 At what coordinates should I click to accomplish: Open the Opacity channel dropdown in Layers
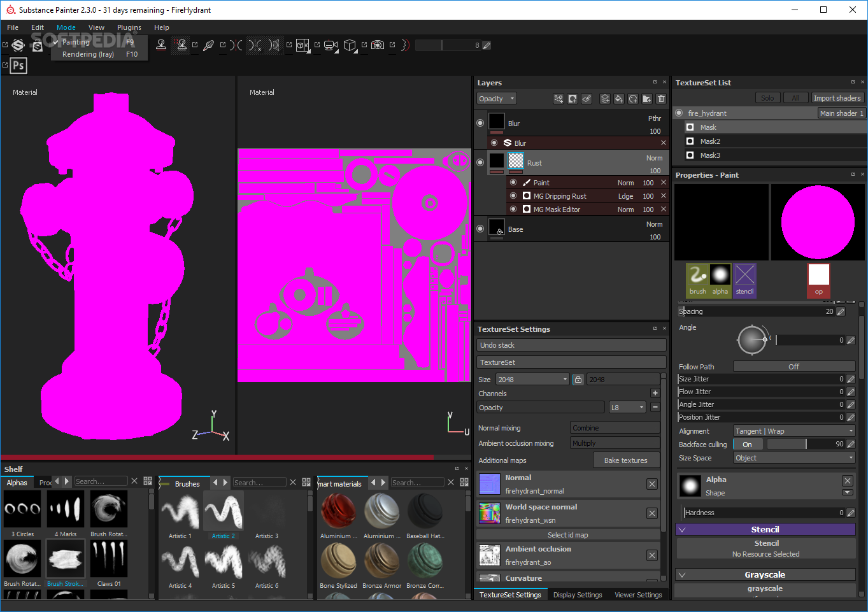pos(497,99)
